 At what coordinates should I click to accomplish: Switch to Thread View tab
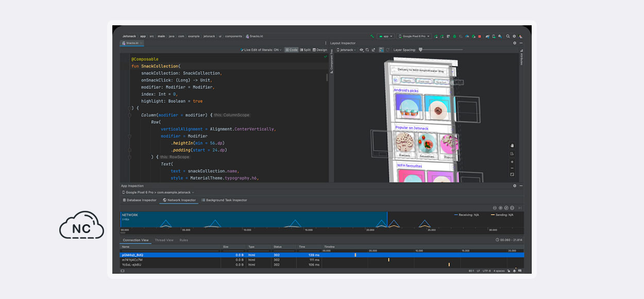164,240
